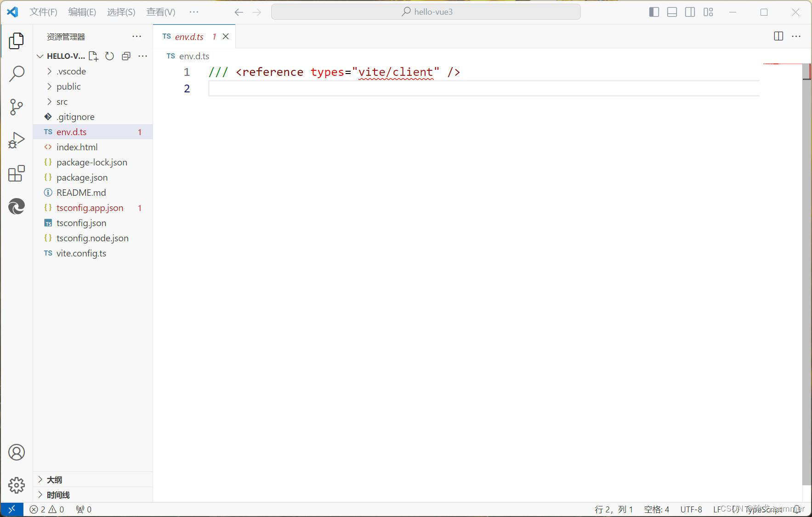Open the Search view in activity bar

tap(17, 74)
